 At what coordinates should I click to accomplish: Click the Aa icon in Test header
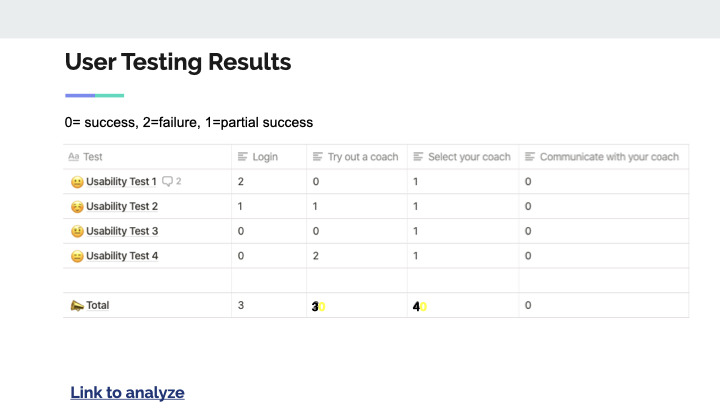coord(73,157)
